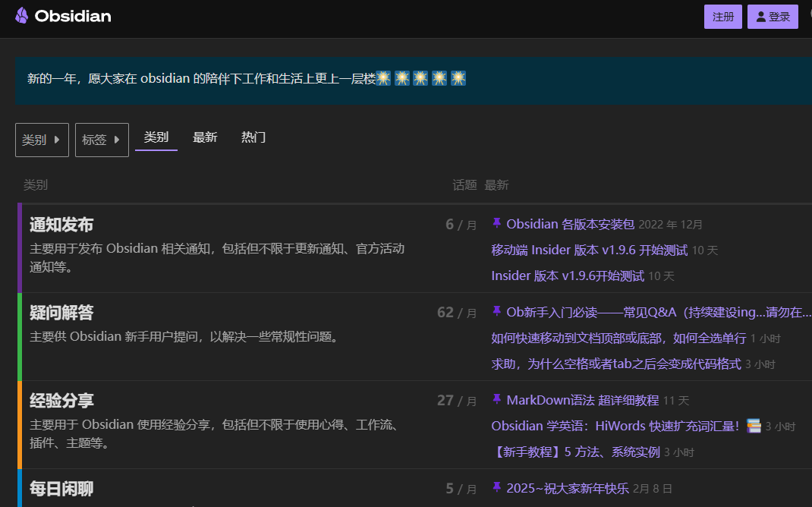Click the 5 / 月 topic count
This screenshot has height=507, width=812.
pos(461,489)
